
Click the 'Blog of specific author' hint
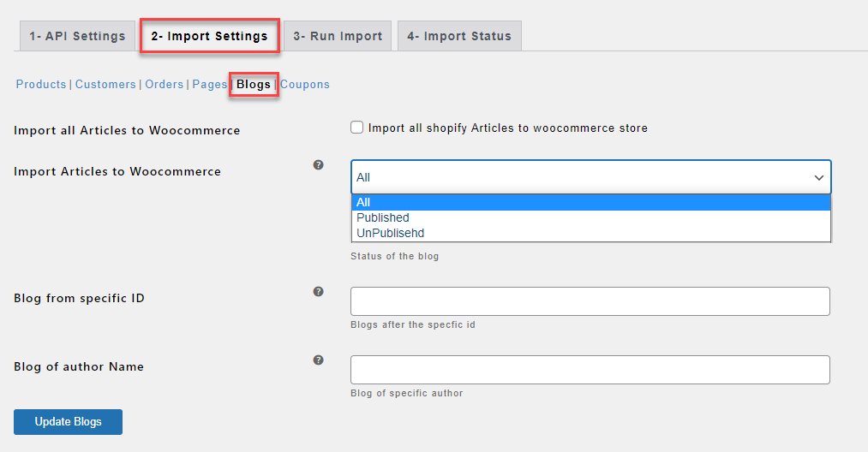pyautogui.click(x=407, y=393)
